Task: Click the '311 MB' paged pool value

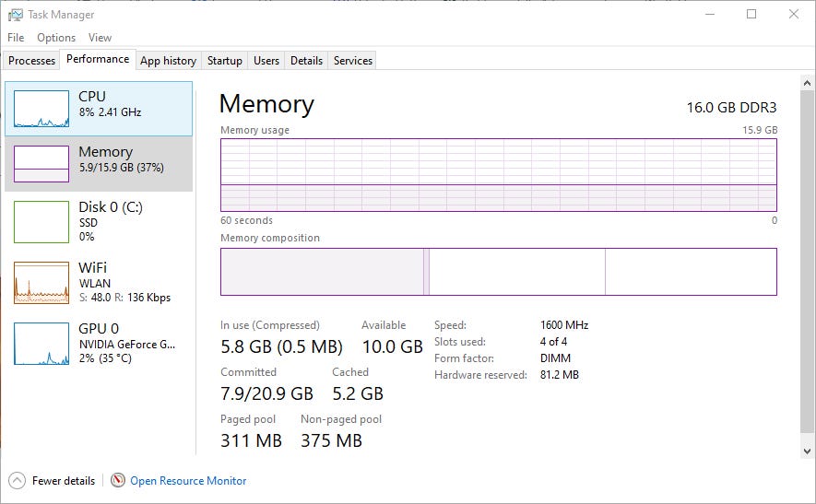Action: 251,440
